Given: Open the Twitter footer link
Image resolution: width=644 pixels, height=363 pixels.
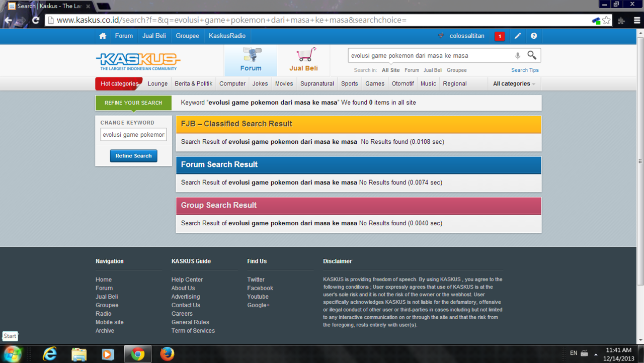Looking at the screenshot, I should pyautogui.click(x=256, y=280).
